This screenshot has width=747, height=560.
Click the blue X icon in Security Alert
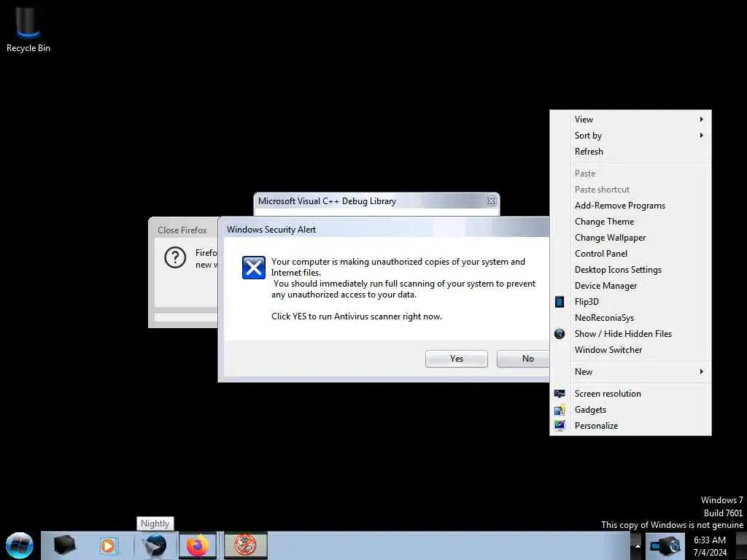click(253, 267)
